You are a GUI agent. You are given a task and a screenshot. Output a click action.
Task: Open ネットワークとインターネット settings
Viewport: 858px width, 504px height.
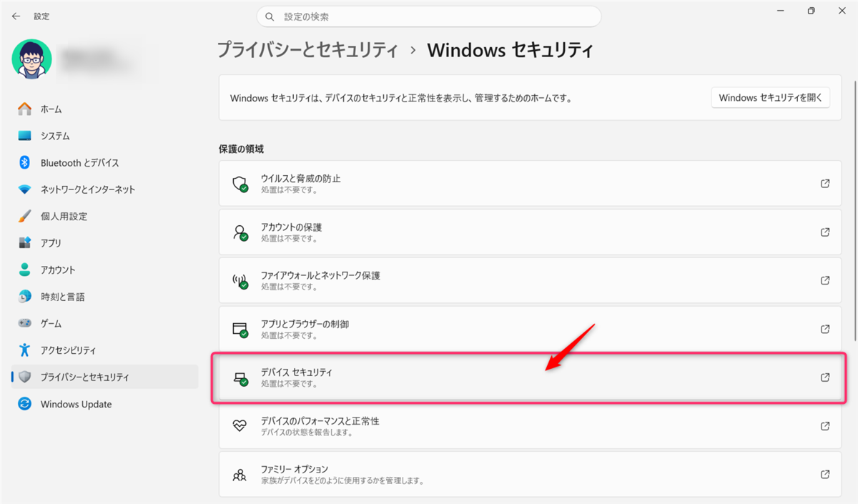[104, 189]
